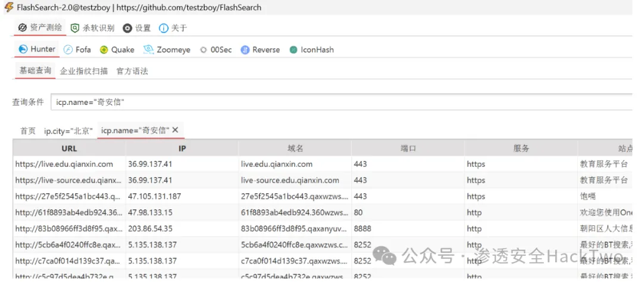The height and width of the screenshot is (282, 644).
Task: Click URL cell starting http://5cb6a4f0240ffc8e
Action: point(69,245)
